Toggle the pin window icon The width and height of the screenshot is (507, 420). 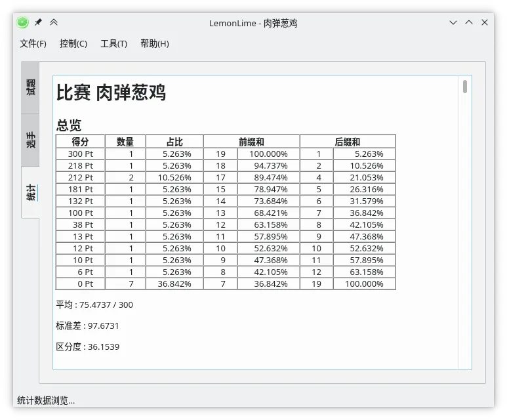click(38, 22)
